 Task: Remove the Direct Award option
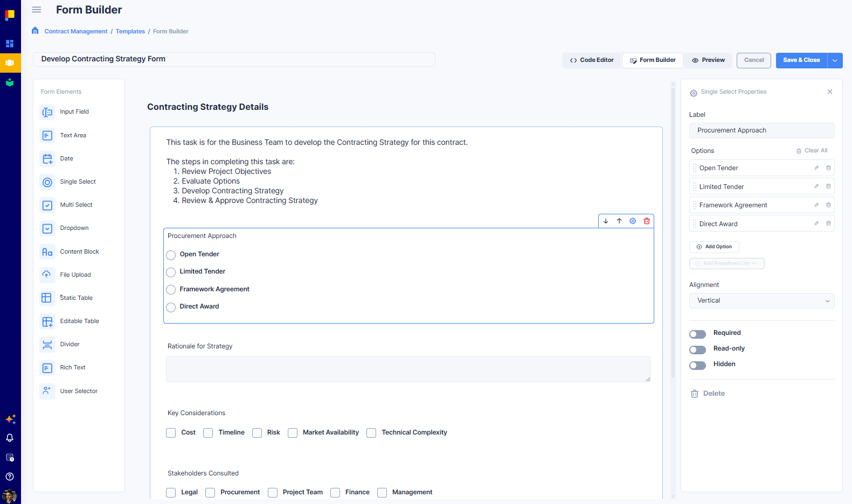tap(828, 223)
